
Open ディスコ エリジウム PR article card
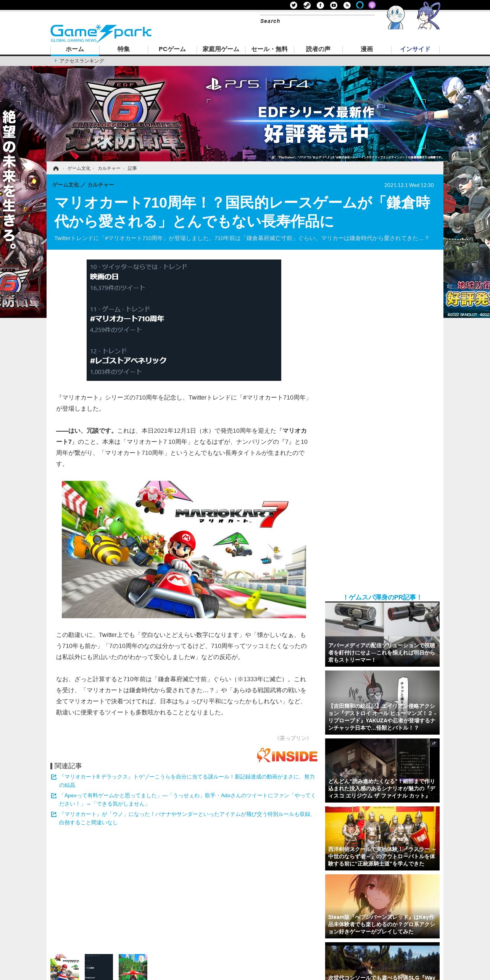point(382,770)
